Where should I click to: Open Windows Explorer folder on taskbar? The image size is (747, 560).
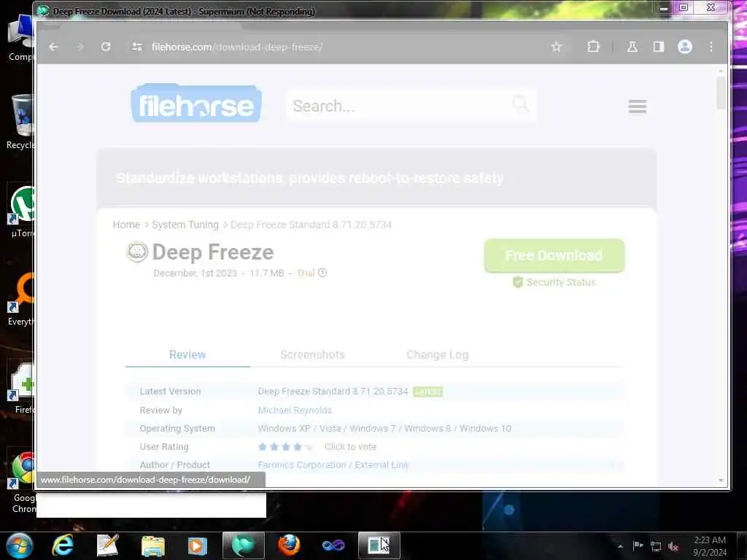[x=153, y=545]
